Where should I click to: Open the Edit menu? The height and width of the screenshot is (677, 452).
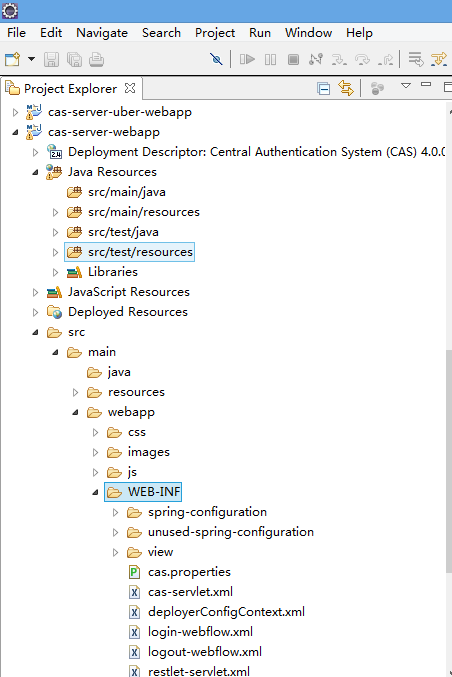pos(51,33)
